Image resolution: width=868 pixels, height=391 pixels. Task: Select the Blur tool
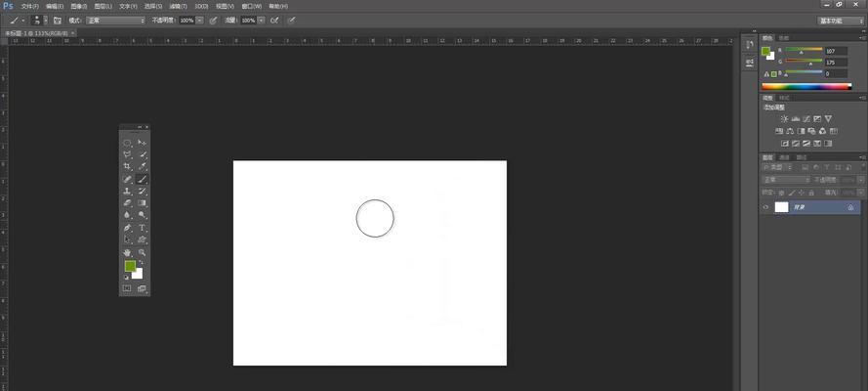(127, 215)
